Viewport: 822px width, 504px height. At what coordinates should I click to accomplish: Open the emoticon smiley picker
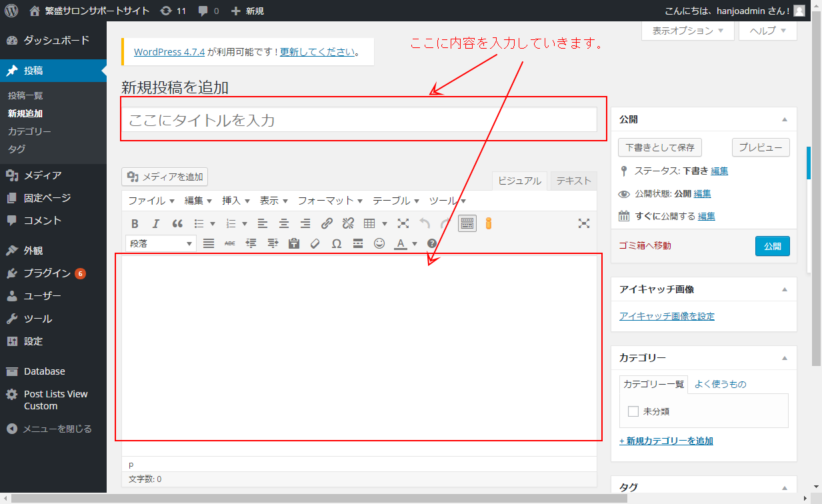pyautogui.click(x=379, y=244)
